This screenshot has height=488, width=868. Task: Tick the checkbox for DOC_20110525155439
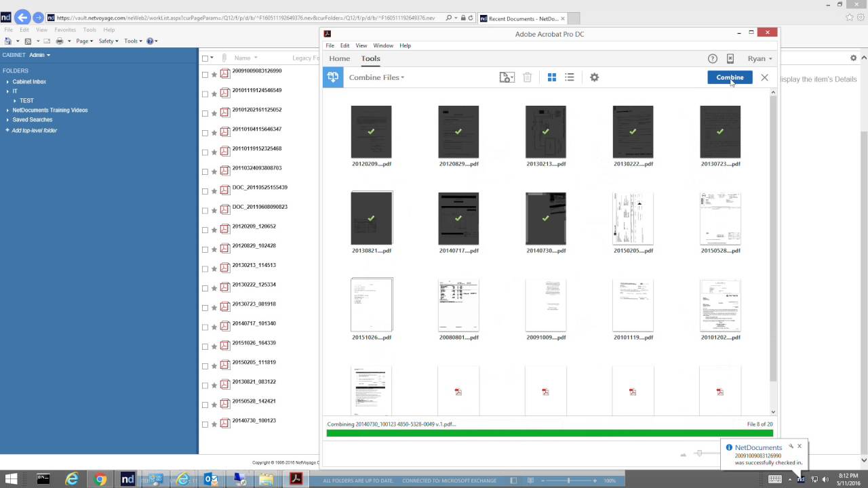pyautogui.click(x=205, y=191)
